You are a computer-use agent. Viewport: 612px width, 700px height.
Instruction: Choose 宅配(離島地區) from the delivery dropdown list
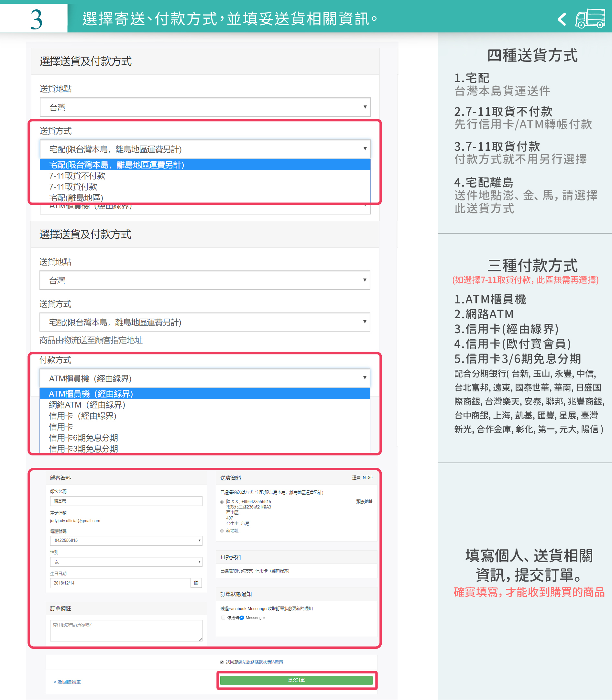coord(205,197)
